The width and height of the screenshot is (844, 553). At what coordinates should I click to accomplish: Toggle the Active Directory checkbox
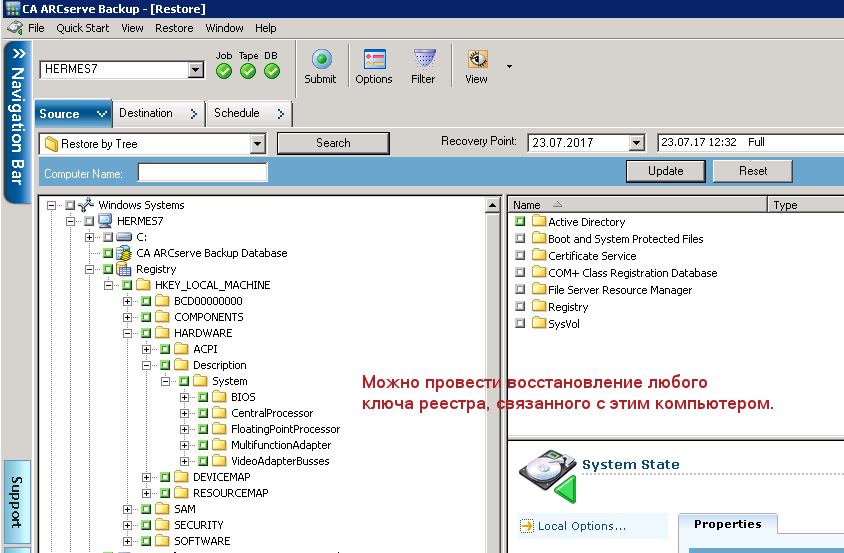click(x=519, y=221)
